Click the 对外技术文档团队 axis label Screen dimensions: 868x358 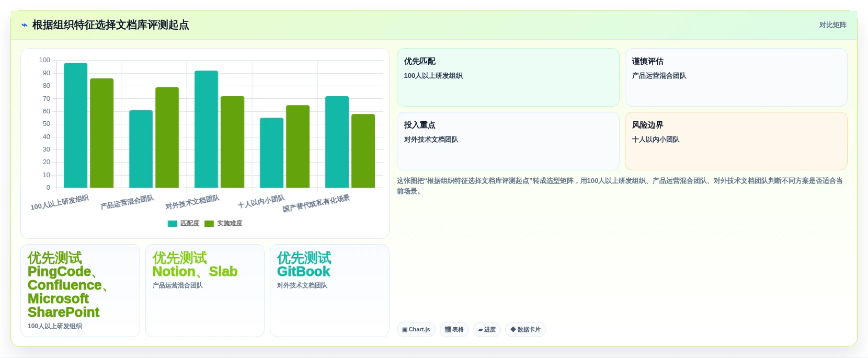tap(192, 202)
